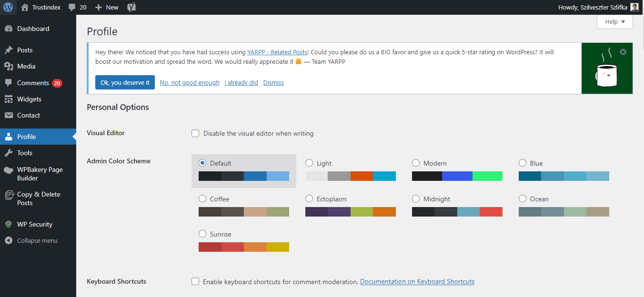The height and width of the screenshot is (297, 644).
Task: Open the Comments screen showing 20 pending
Action: [33, 82]
